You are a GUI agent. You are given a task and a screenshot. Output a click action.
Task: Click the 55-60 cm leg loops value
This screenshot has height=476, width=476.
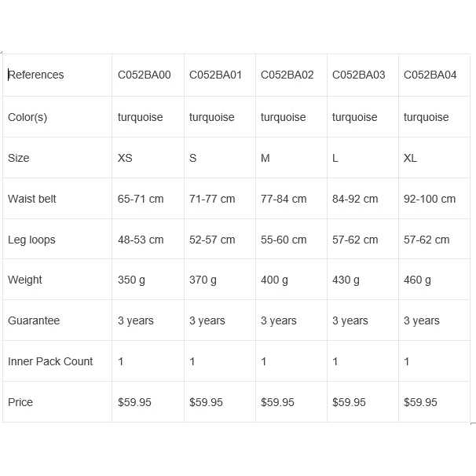pyautogui.click(x=284, y=240)
